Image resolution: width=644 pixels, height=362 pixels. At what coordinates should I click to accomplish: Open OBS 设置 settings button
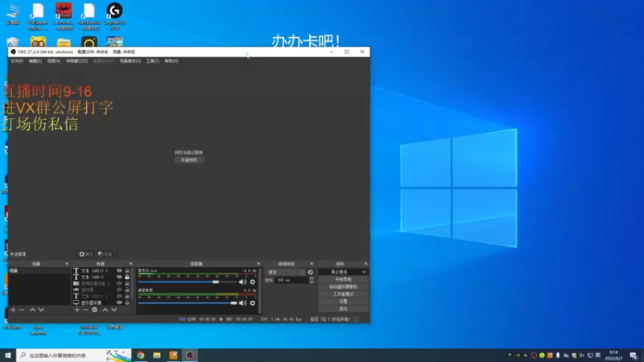[344, 301]
